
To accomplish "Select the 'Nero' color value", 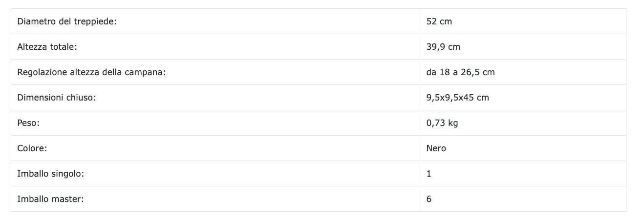I will pyautogui.click(x=436, y=148).
